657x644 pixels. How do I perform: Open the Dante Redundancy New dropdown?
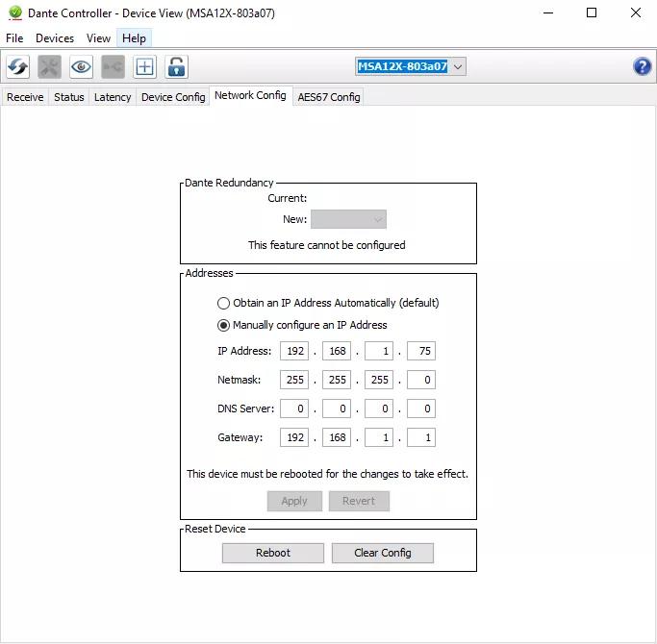point(348,219)
